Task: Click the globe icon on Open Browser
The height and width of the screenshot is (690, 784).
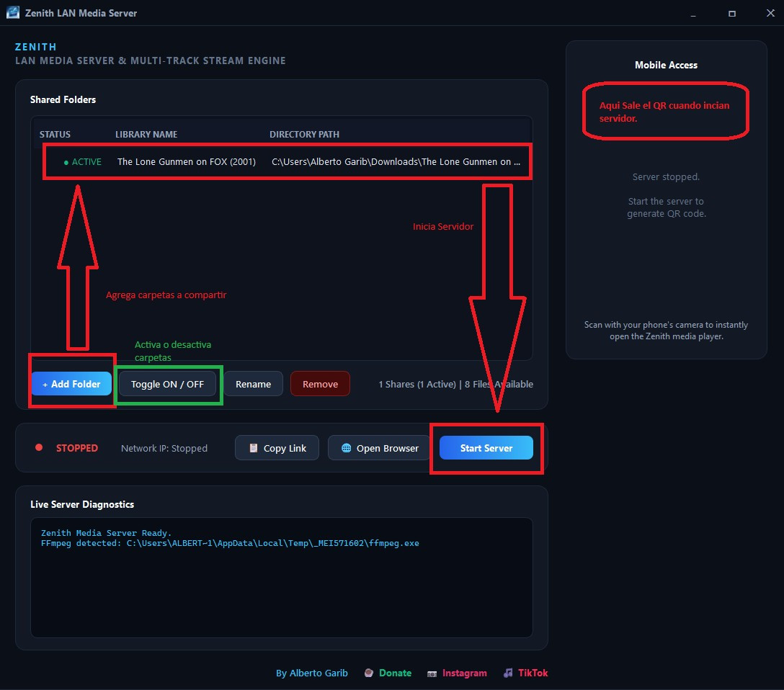Action: pyautogui.click(x=346, y=448)
